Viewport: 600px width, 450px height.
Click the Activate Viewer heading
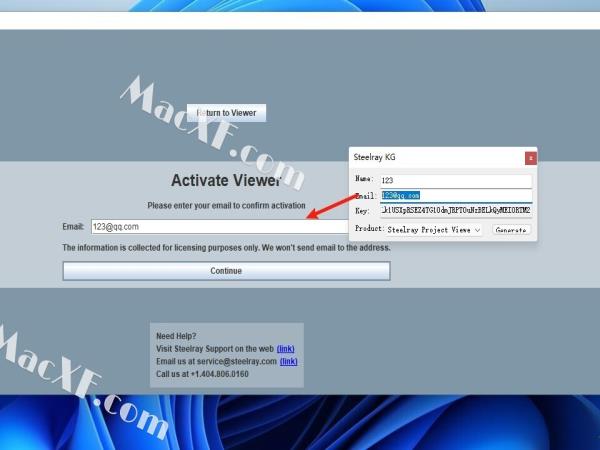tap(226, 180)
